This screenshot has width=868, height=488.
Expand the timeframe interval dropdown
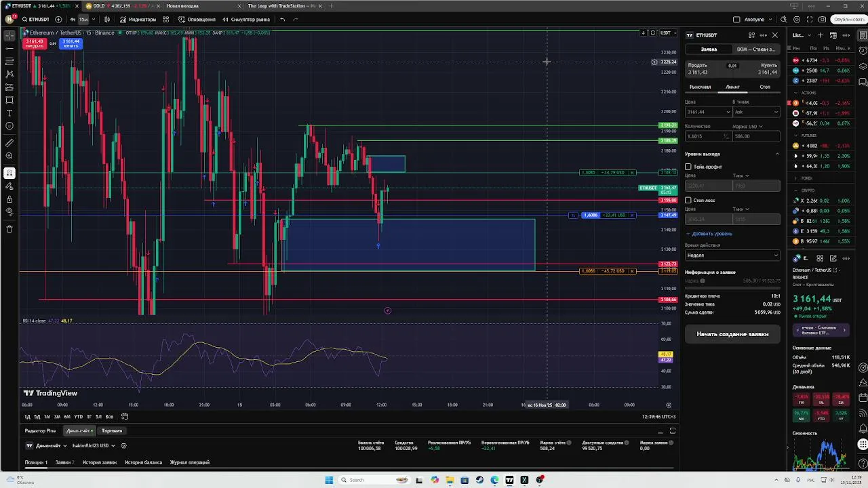click(x=94, y=20)
